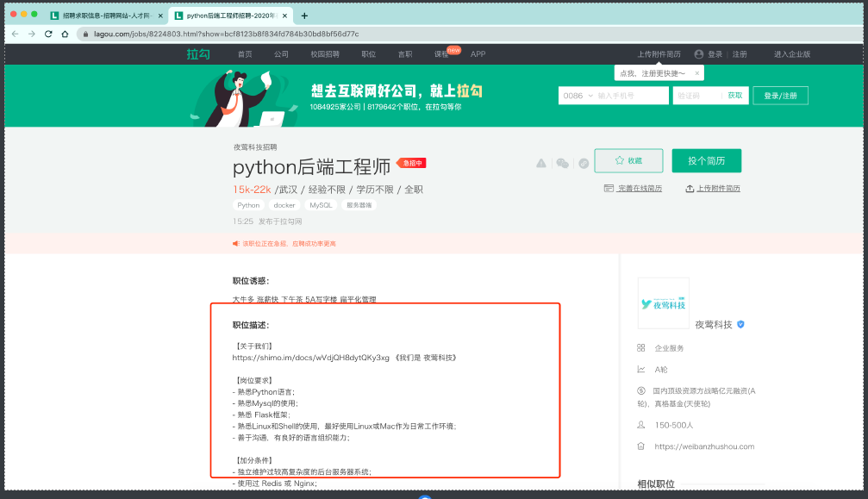
Task: Switch to the 招聘求职信息 tab
Action: (105, 16)
